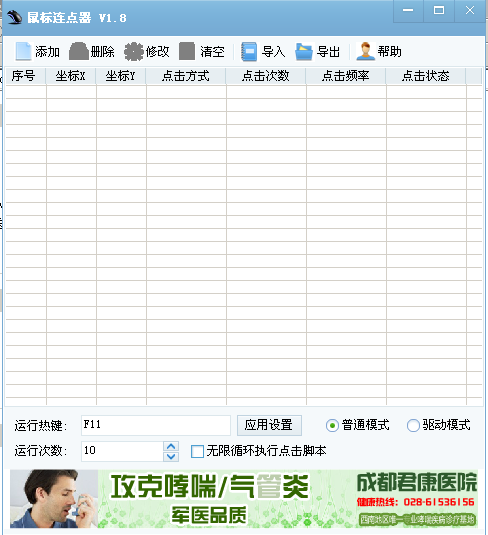Click the 修改 (Modify) gear icon
488x535 pixels.
133,52
